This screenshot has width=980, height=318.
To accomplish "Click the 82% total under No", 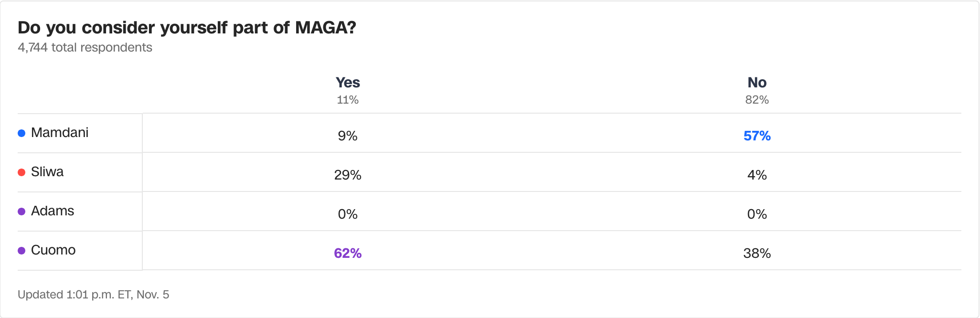I will (757, 100).
